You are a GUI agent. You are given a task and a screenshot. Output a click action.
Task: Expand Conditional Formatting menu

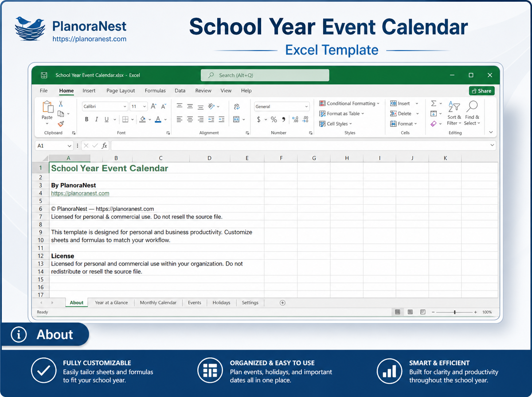[x=349, y=104]
